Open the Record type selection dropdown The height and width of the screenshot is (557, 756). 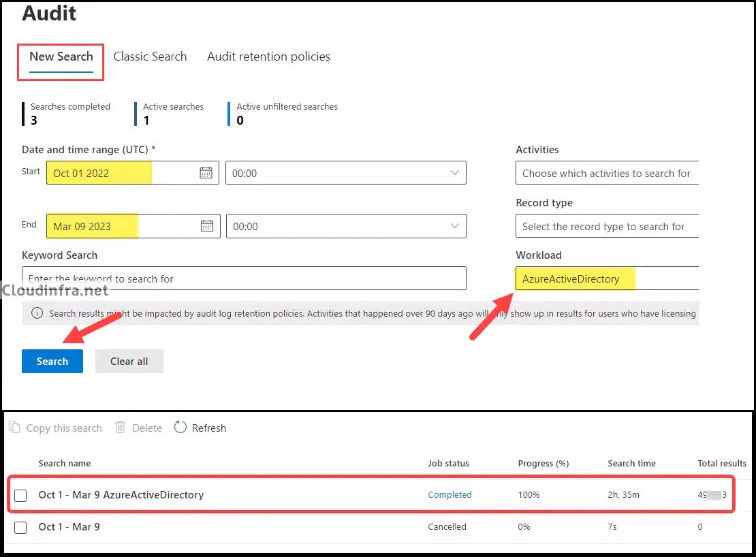point(606,226)
